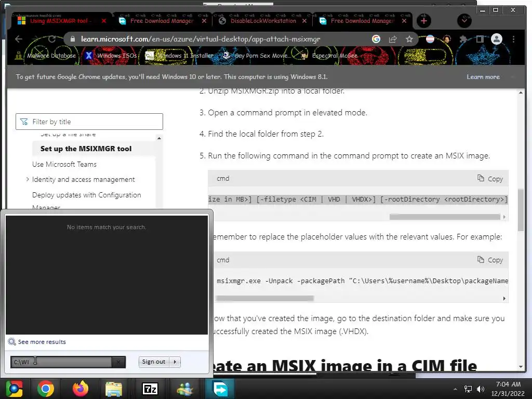Select Set up the MSIXMGR tool item
Viewport: 532px width, 399px height.
[x=86, y=149]
